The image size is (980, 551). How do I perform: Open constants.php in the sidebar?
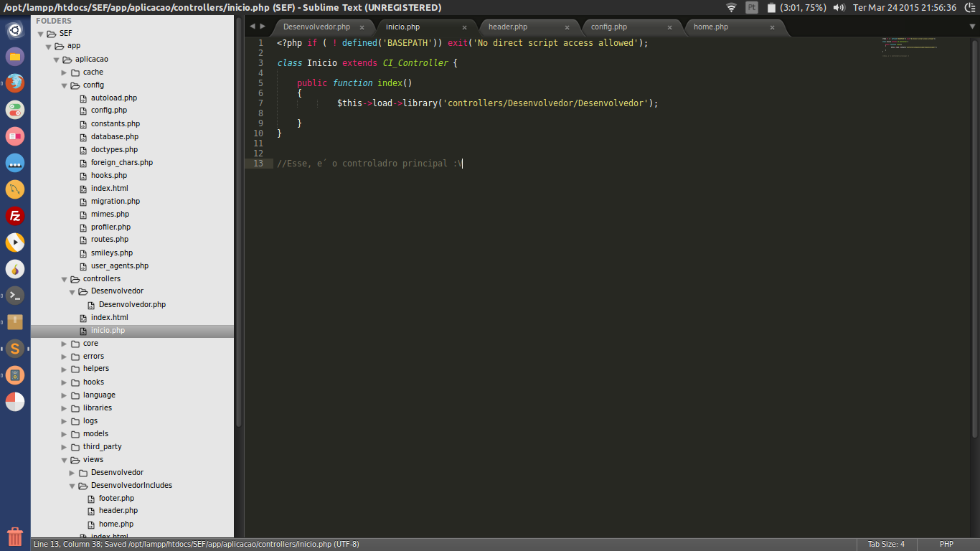(x=116, y=123)
